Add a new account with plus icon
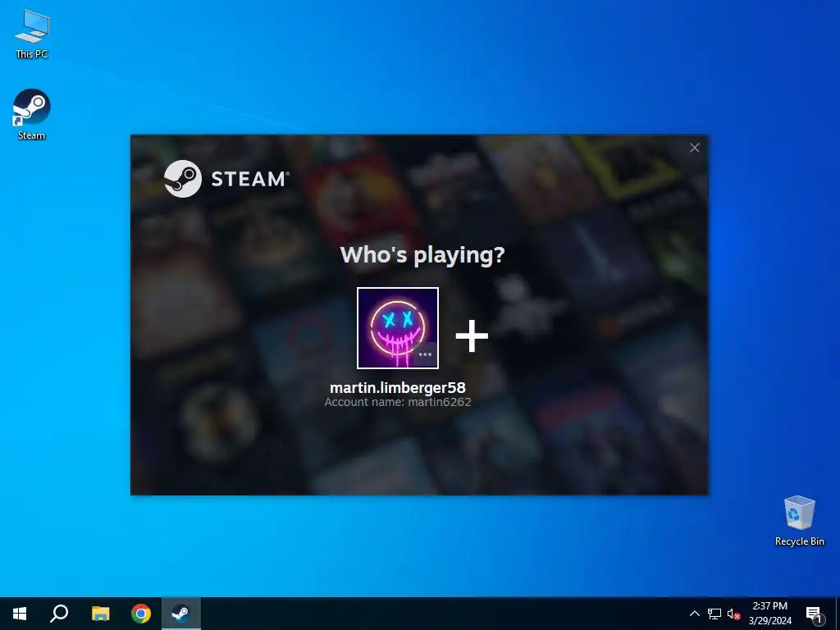The height and width of the screenshot is (630, 840). (472, 336)
